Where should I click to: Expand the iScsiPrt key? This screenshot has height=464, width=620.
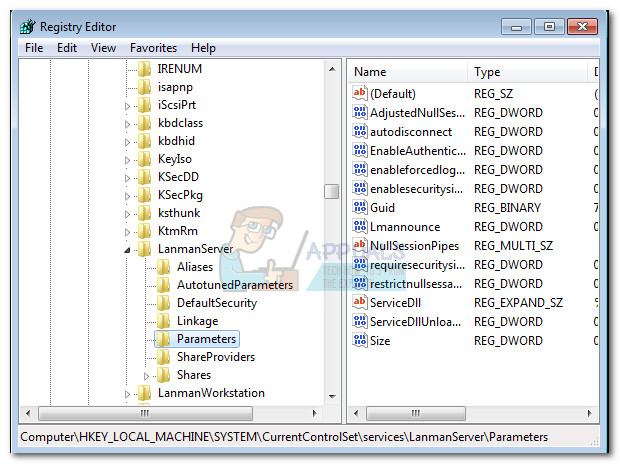point(127,106)
